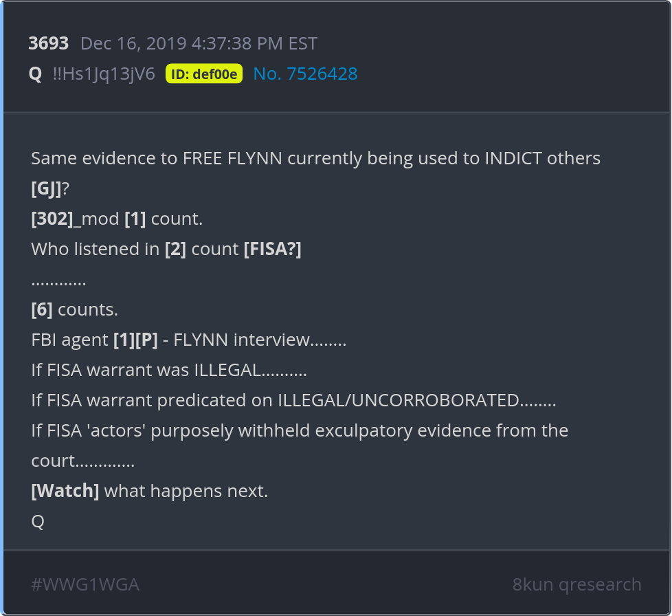Click the Dec 16, 2019 timestamp

coord(199,44)
